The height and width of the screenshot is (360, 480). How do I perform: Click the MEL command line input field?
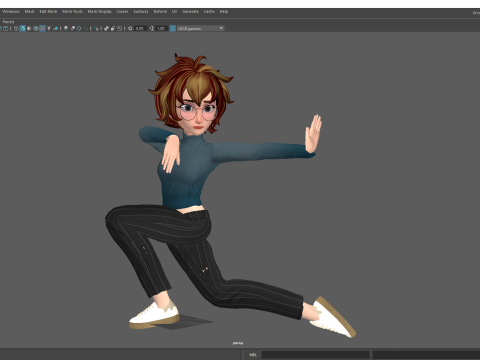coord(316,355)
